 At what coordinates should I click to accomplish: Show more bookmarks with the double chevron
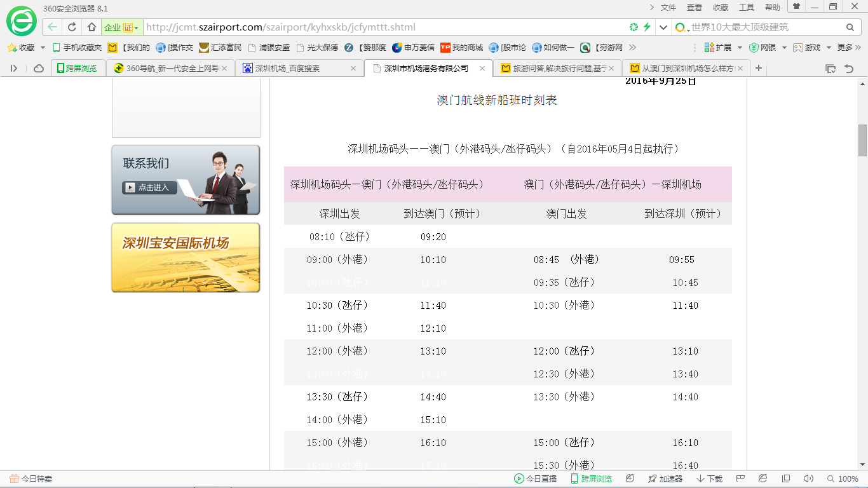click(632, 48)
